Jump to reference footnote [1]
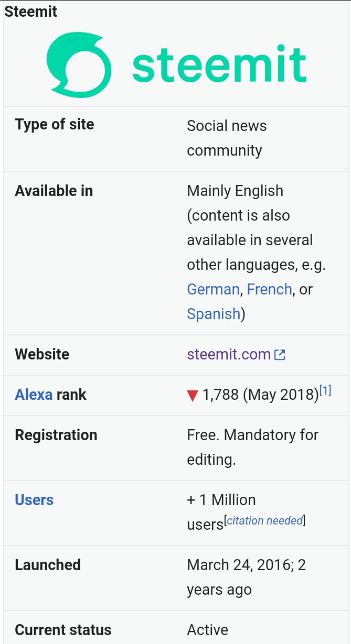 (x=325, y=390)
